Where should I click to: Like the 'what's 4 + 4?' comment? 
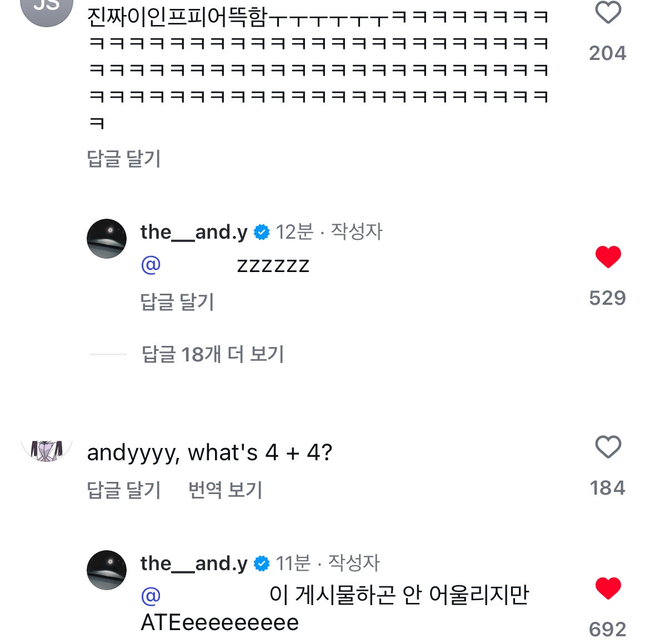(x=608, y=447)
